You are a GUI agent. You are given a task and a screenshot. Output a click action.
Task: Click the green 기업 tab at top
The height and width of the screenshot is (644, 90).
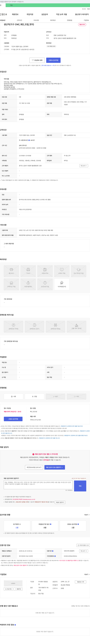[x=11, y=5]
